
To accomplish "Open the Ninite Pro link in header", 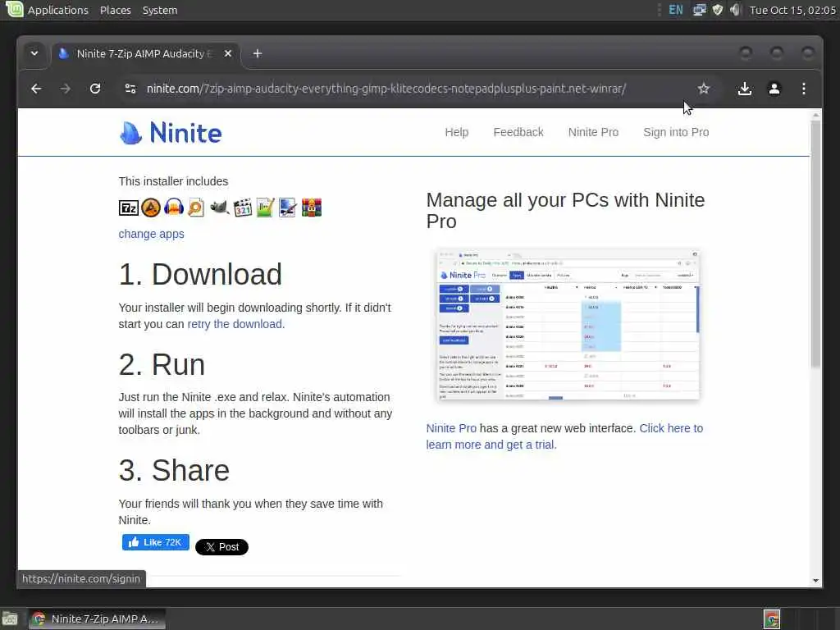I will pyautogui.click(x=593, y=132).
